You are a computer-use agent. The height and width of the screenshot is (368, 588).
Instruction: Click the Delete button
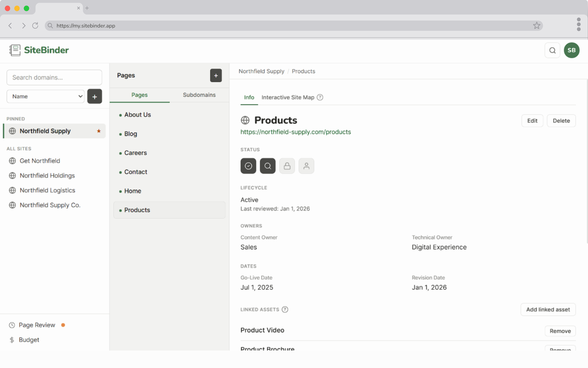click(561, 121)
